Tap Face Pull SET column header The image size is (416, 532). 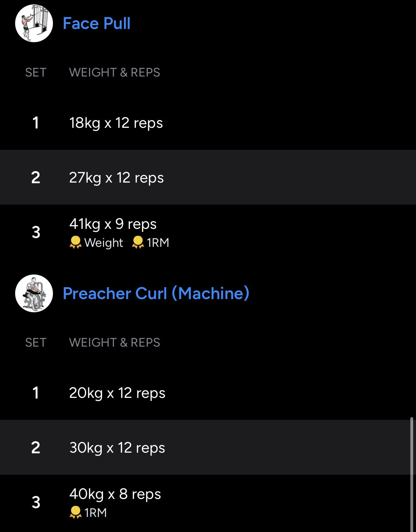(36, 72)
